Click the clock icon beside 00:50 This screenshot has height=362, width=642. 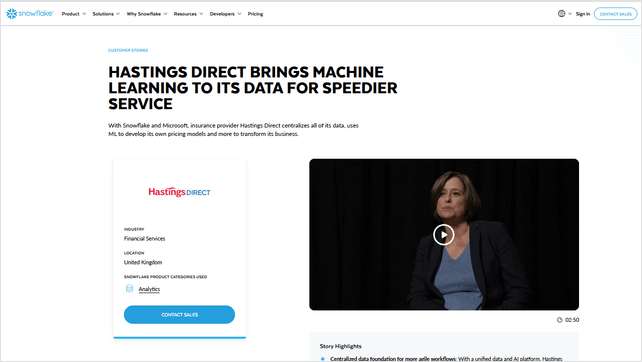[x=559, y=320]
